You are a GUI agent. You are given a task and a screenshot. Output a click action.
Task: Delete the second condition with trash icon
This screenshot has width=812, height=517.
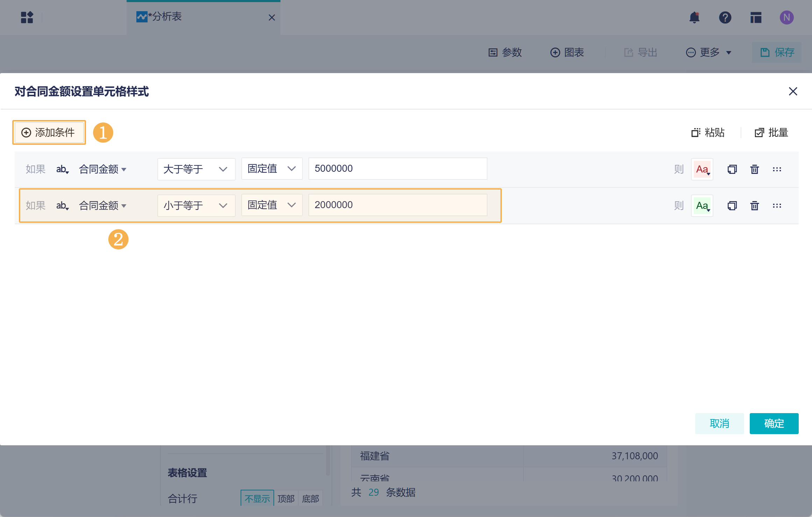(x=754, y=206)
